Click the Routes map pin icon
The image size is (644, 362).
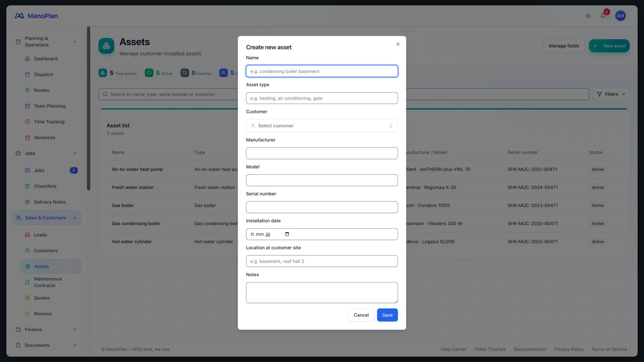(x=28, y=90)
